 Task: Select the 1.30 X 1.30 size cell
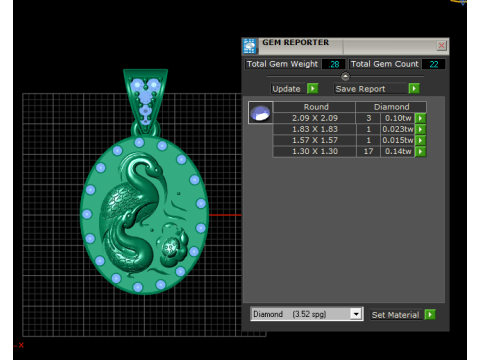[315, 151]
